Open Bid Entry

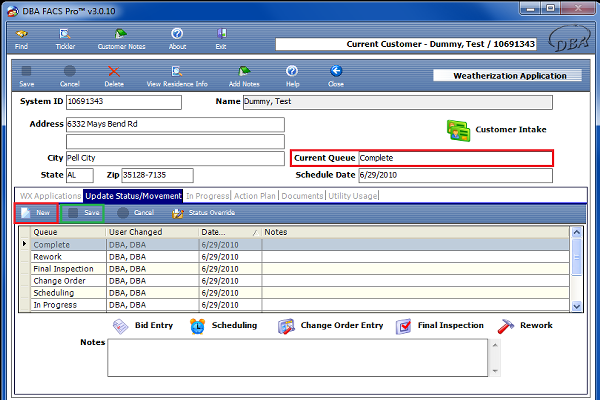[x=143, y=326]
